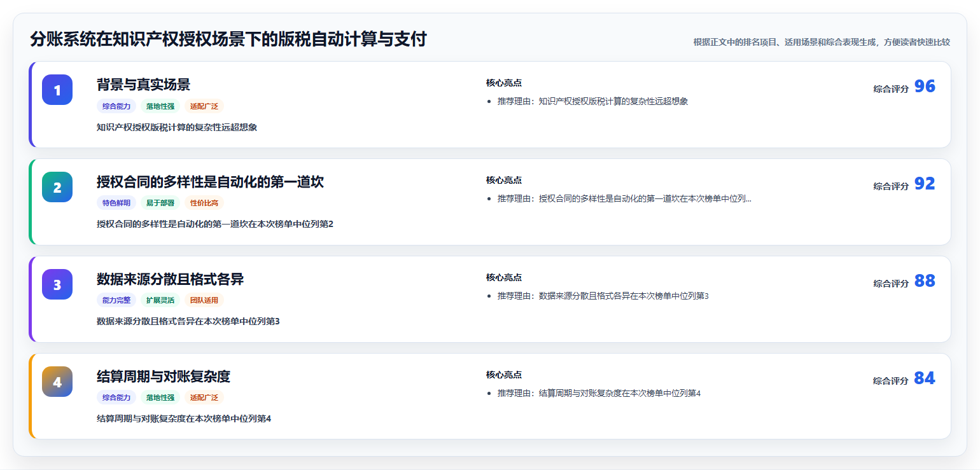Click 落地性强 tag under 结算周期与对账复杂度
980x470 pixels.
click(160, 397)
